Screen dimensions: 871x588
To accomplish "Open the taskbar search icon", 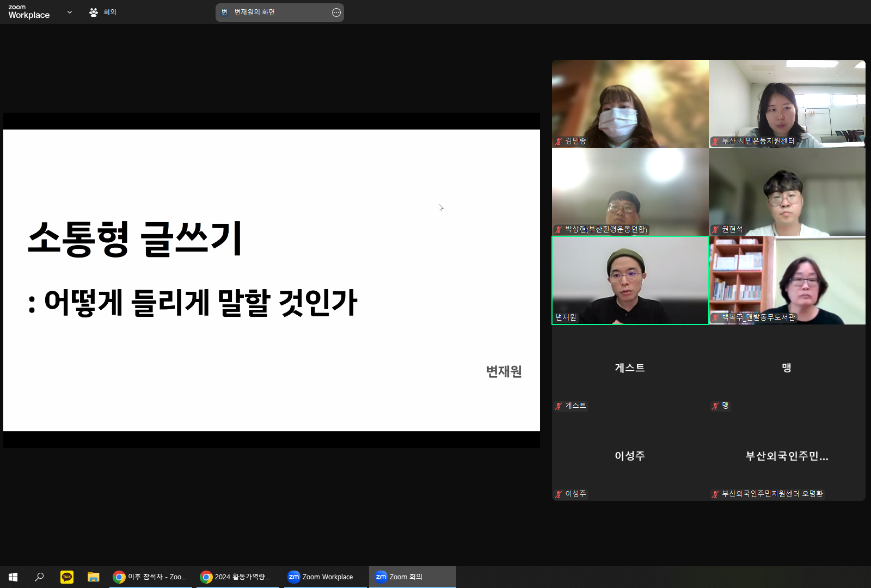I will tap(39, 577).
